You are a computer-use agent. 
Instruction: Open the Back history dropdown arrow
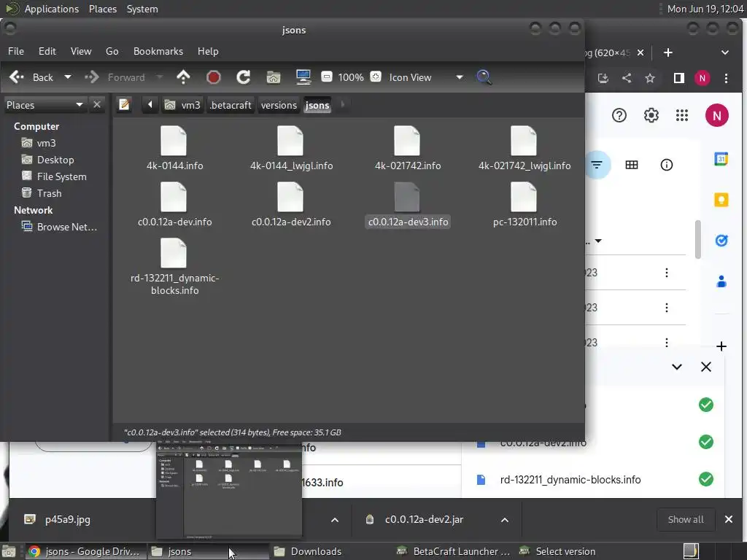[x=68, y=77]
